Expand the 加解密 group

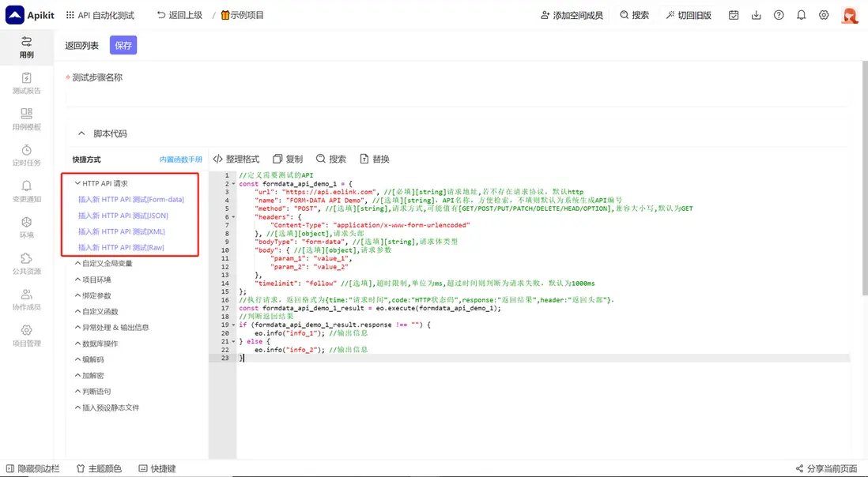(89, 376)
